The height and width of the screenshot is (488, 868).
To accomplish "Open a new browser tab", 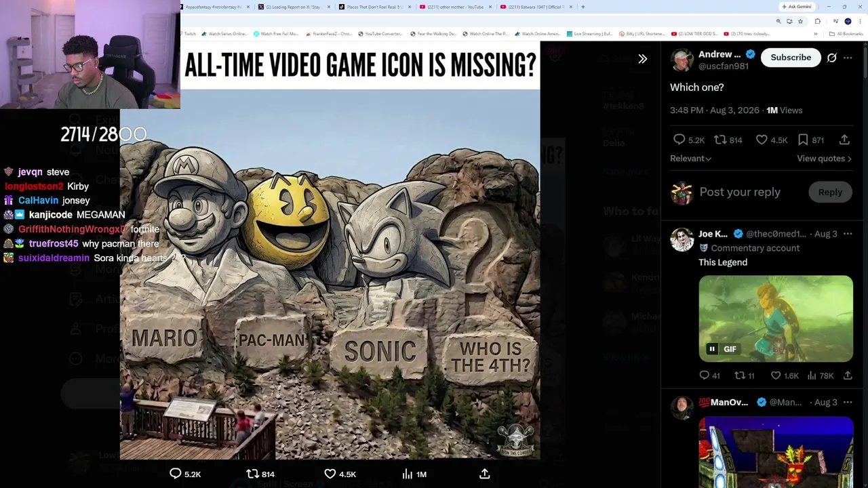I will pyautogui.click(x=583, y=7).
